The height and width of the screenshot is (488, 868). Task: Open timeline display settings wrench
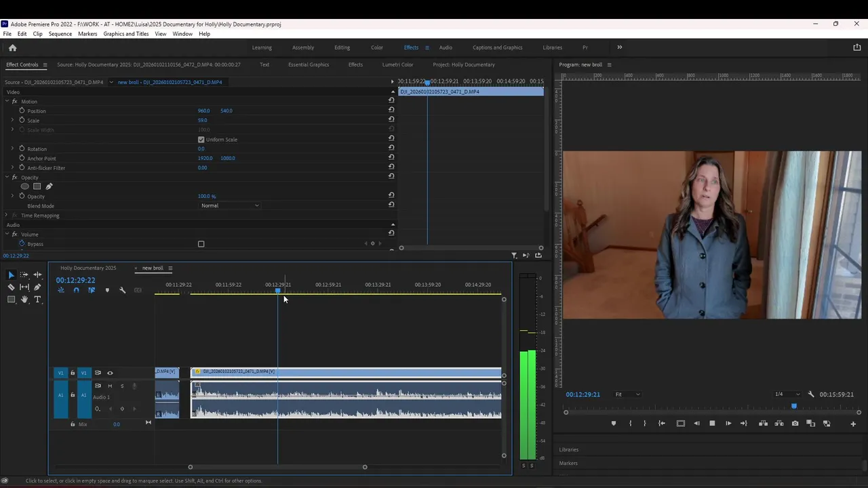coord(123,290)
